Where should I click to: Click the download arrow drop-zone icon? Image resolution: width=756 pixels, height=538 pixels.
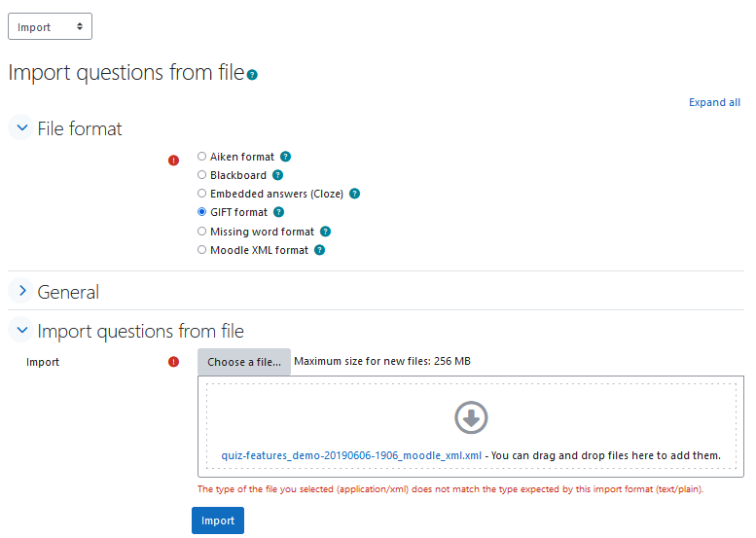click(x=471, y=417)
